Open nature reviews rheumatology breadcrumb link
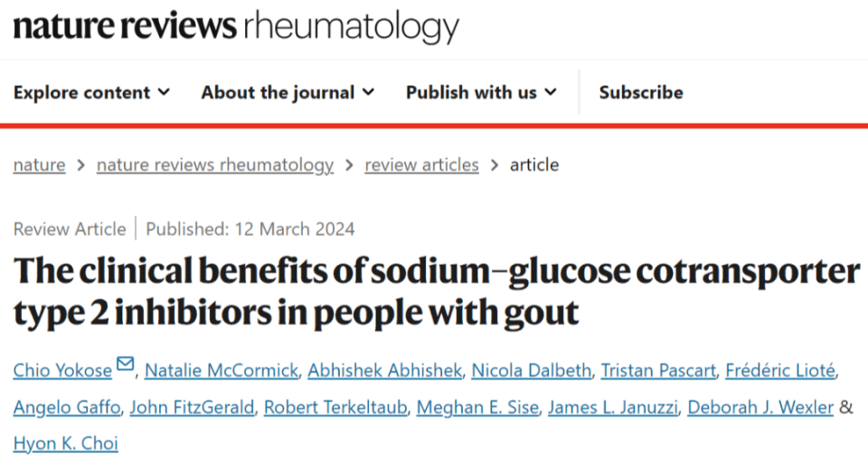The width and height of the screenshot is (868, 459). (215, 164)
